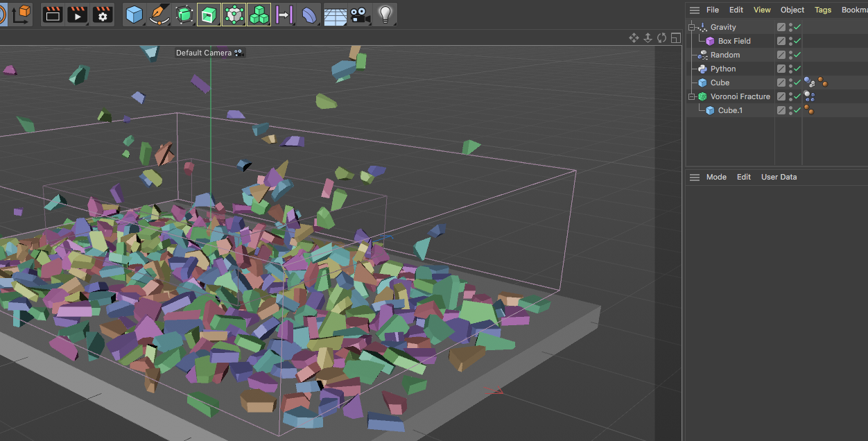The height and width of the screenshot is (441, 868).
Task: Open the Subdivision Surface generator icon
Action: [184, 14]
